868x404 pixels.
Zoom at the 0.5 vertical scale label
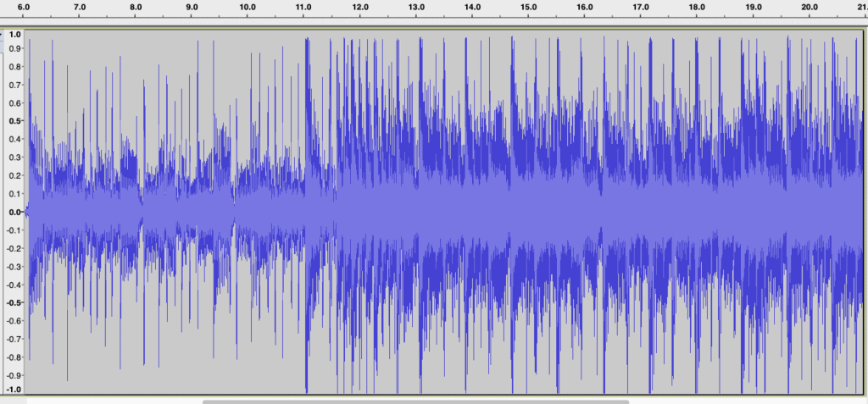click(15, 121)
